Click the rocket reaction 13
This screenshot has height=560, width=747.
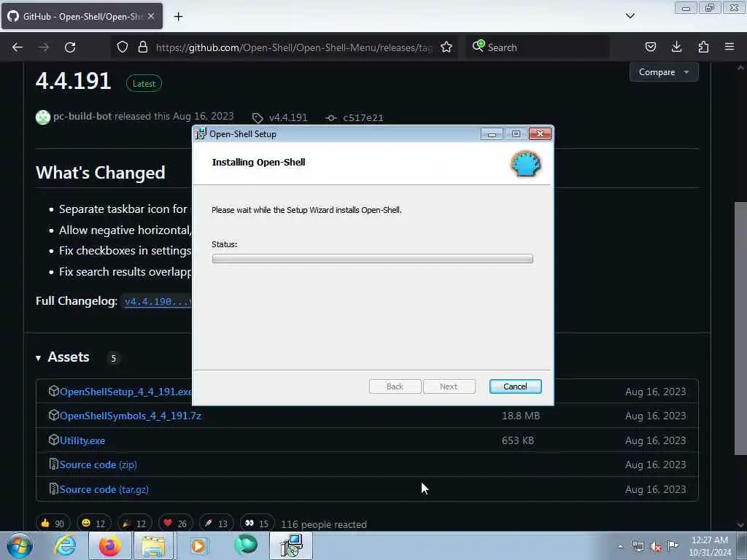(216, 524)
